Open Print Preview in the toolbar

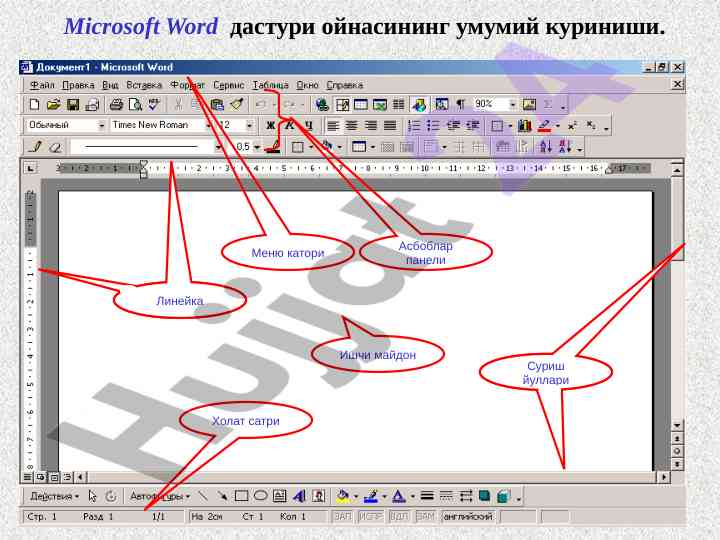(135, 105)
